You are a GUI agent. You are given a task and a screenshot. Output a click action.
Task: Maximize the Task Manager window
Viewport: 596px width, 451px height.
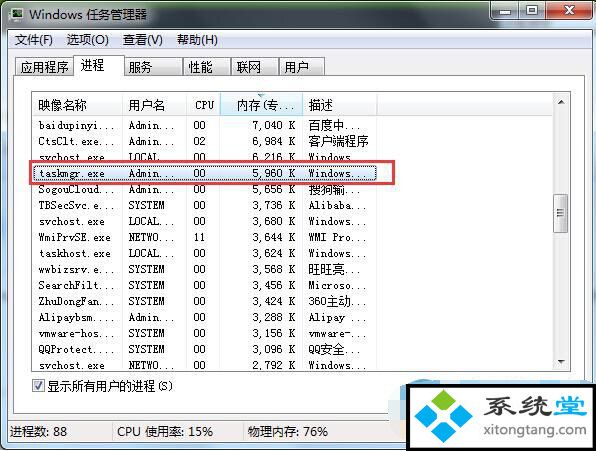533,10
